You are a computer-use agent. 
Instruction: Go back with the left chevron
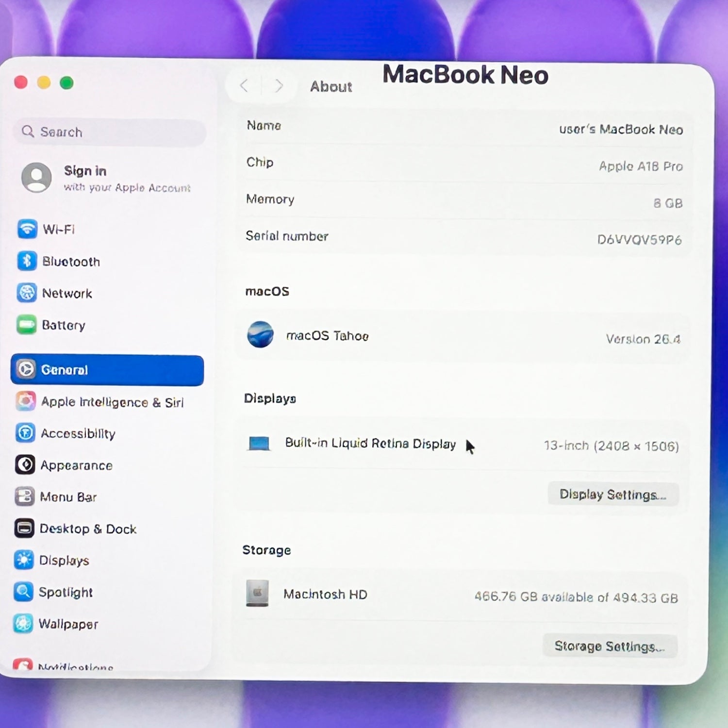244,86
